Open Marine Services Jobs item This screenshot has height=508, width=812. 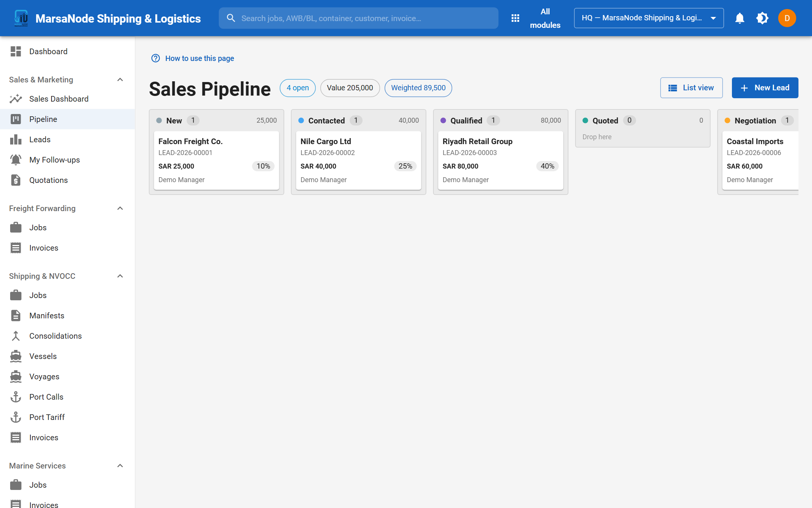point(68,485)
